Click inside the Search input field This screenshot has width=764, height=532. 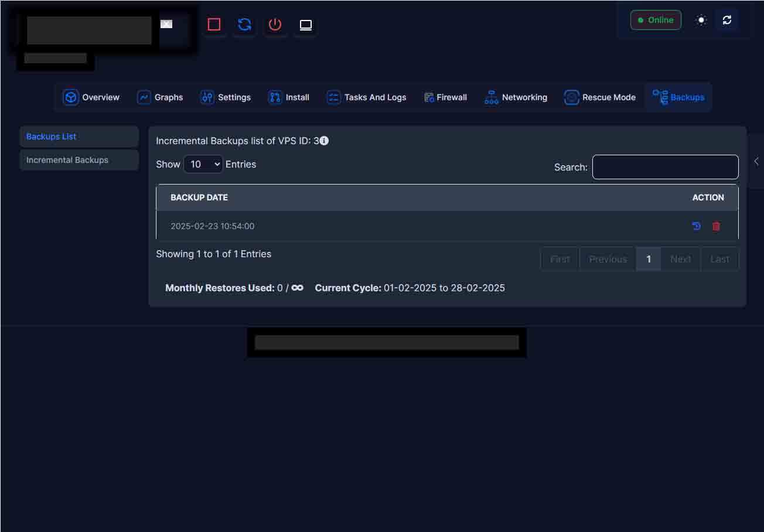coord(665,167)
